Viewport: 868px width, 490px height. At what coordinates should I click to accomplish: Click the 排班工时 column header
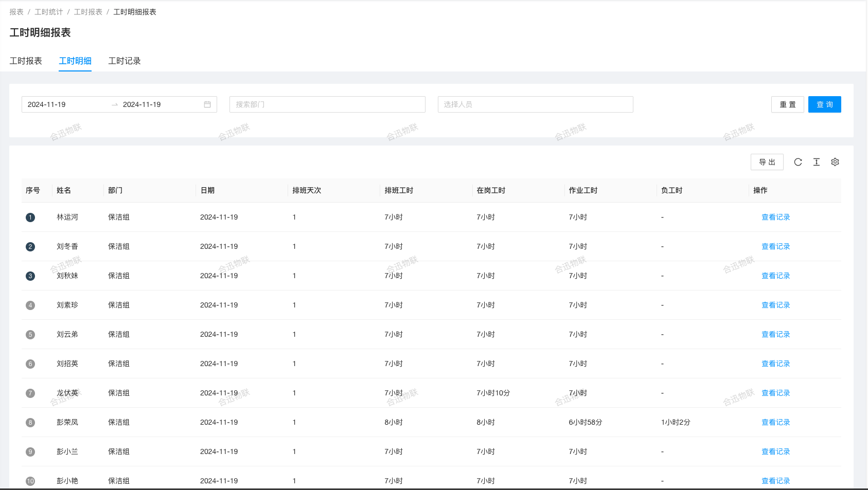399,190
